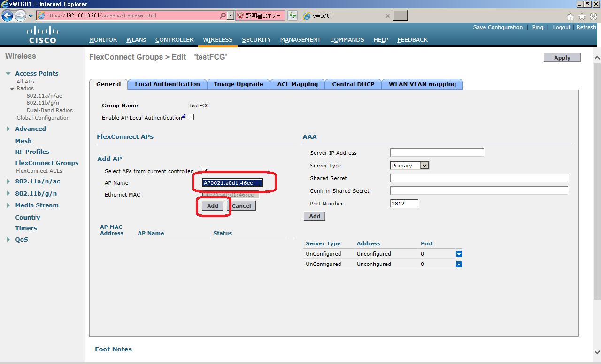Click the Add button under AP Name

tap(212, 205)
